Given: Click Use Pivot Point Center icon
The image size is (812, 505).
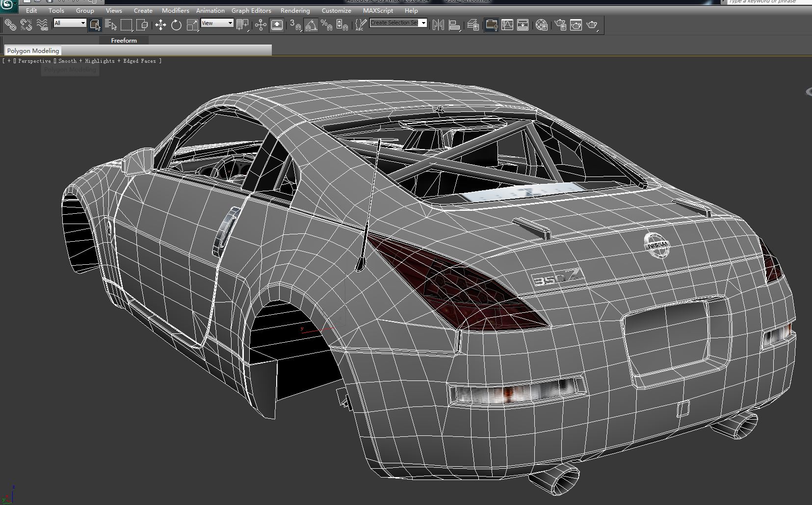Looking at the screenshot, I should 242,25.
